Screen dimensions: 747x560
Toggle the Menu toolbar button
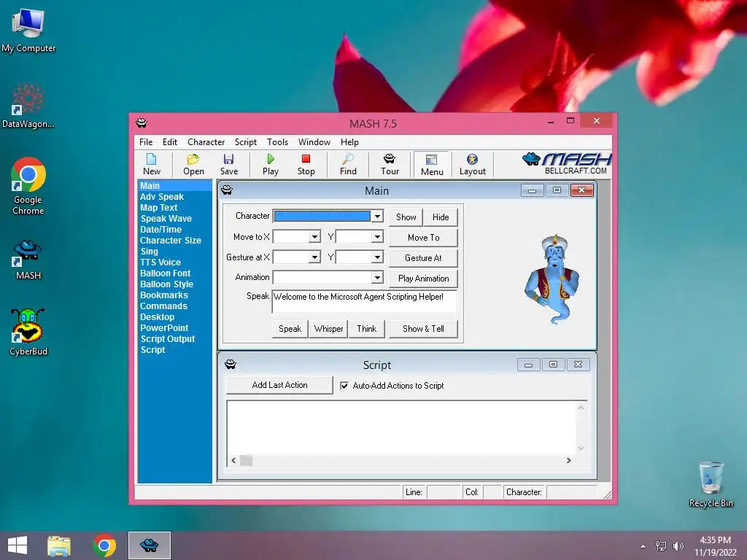(x=432, y=165)
